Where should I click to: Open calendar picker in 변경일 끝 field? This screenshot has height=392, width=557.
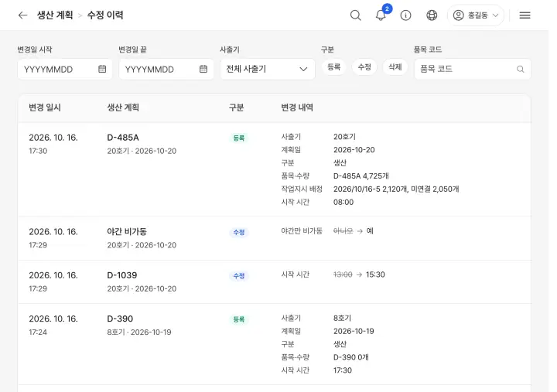pyautogui.click(x=203, y=69)
